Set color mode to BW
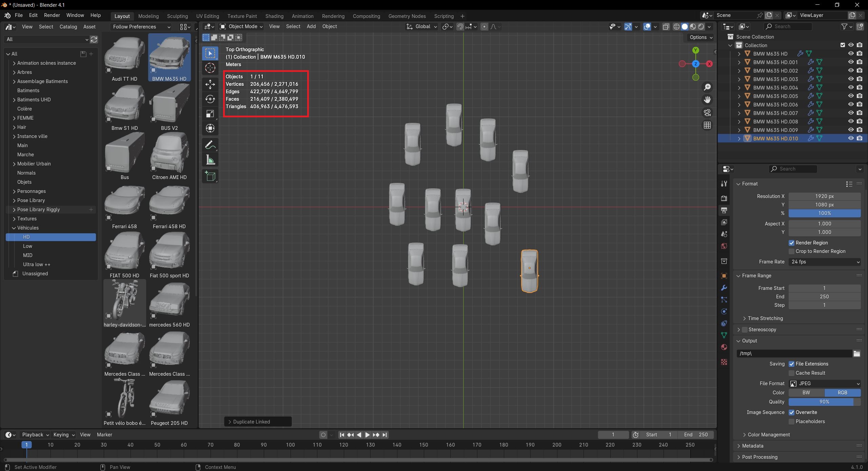The width and height of the screenshot is (868, 471). tap(806, 393)
